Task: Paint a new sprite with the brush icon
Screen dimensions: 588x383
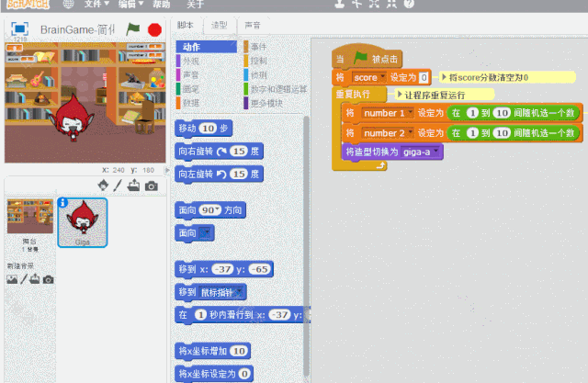Action: coord(118,186)
